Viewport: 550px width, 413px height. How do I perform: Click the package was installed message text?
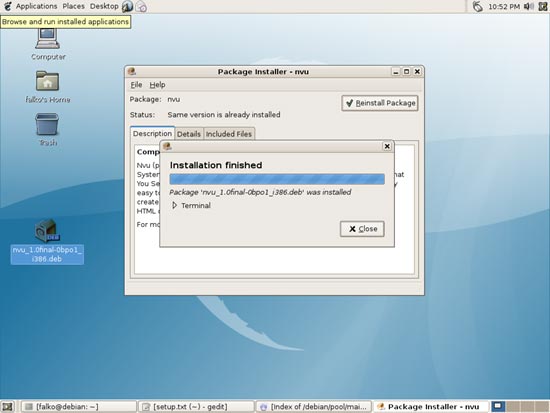pos(260,192)
